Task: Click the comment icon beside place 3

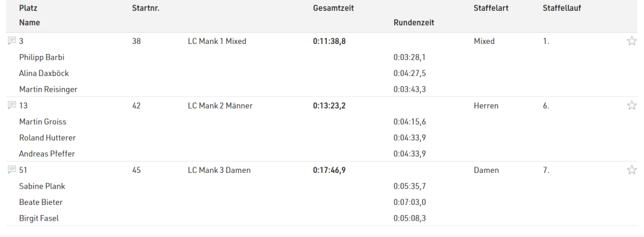Action: (12, 41)
